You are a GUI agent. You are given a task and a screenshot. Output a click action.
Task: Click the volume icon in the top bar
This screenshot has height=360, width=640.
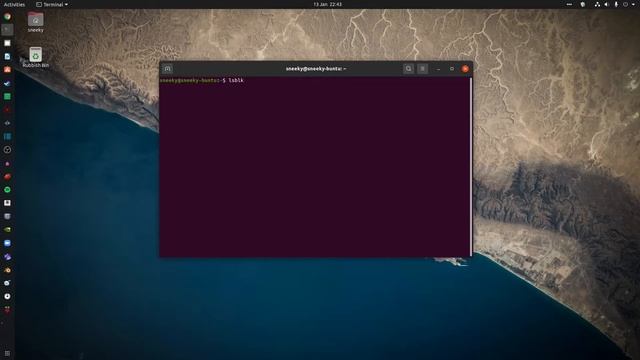pos(607,4)
